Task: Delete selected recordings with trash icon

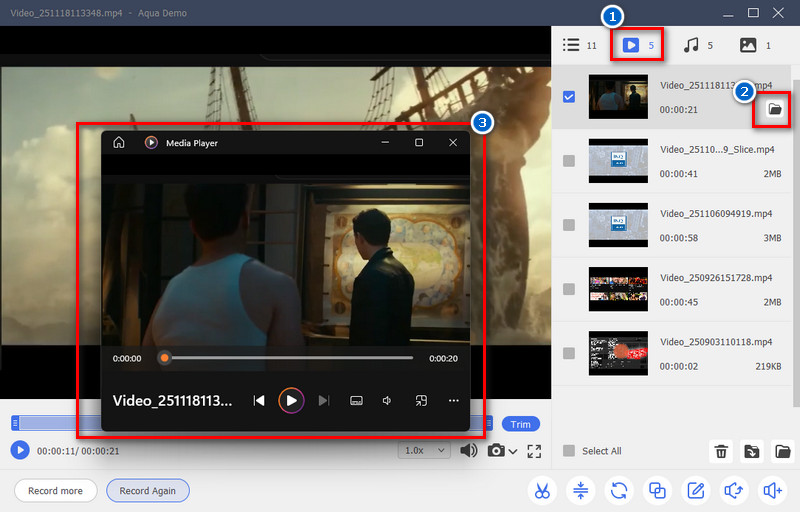Action: point(721,451)
